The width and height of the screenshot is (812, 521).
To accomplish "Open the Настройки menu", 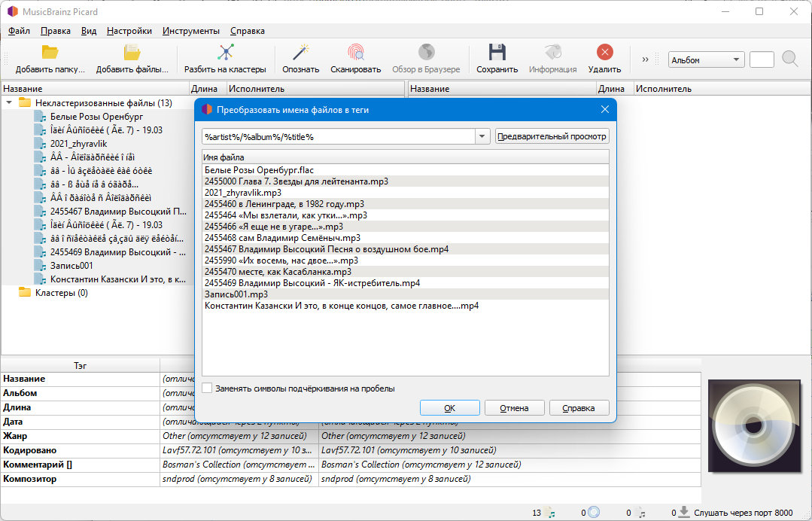I will point(129,31).
